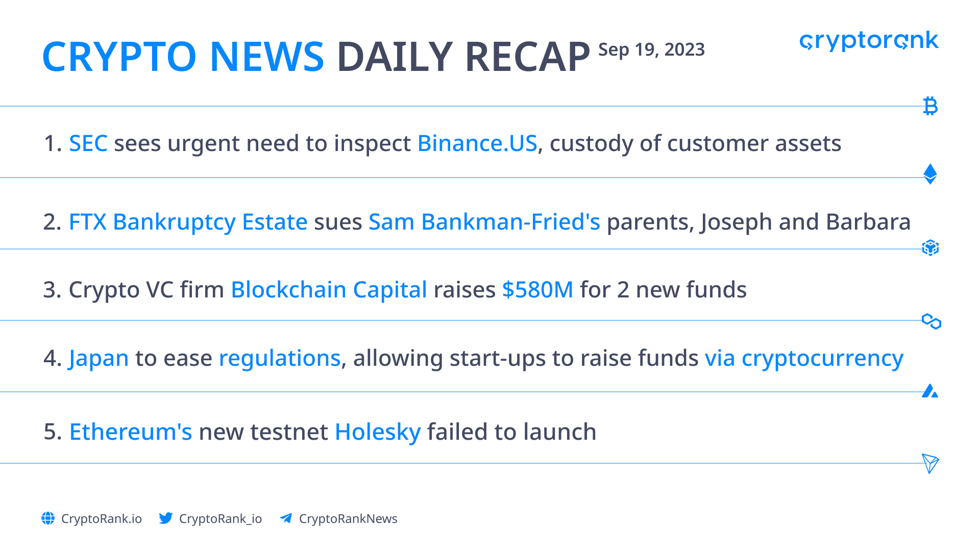Select the FTX Bankruptcy Estate highlight
The width and height of the screenshot is (980, 551).
(188, 222)
